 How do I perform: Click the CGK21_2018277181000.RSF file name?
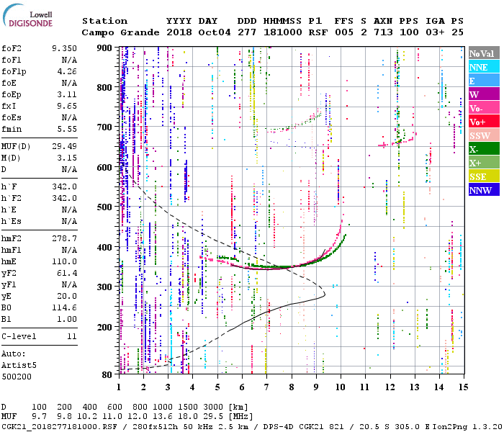point(59,426)
